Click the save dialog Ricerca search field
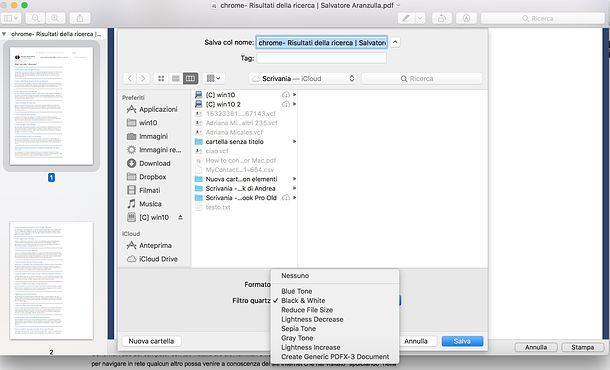 (x=421, y=79)
